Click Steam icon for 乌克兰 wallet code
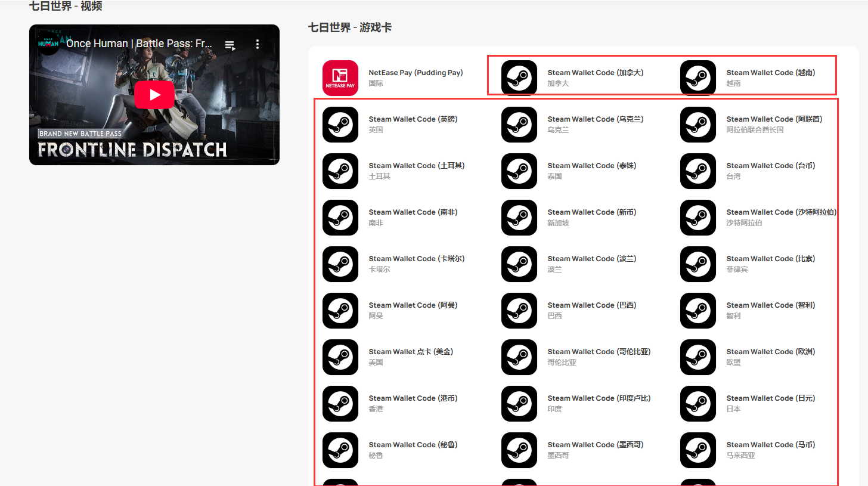This screenshot has width=868, height=486. pyautogui.click(x=519, y=125)
